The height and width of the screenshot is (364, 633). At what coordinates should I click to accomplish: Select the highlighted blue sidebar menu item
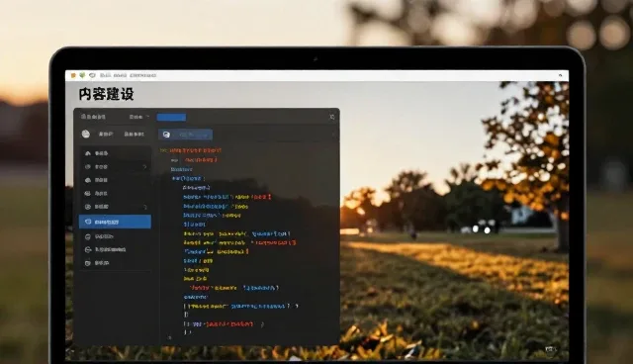coord(115,222)
